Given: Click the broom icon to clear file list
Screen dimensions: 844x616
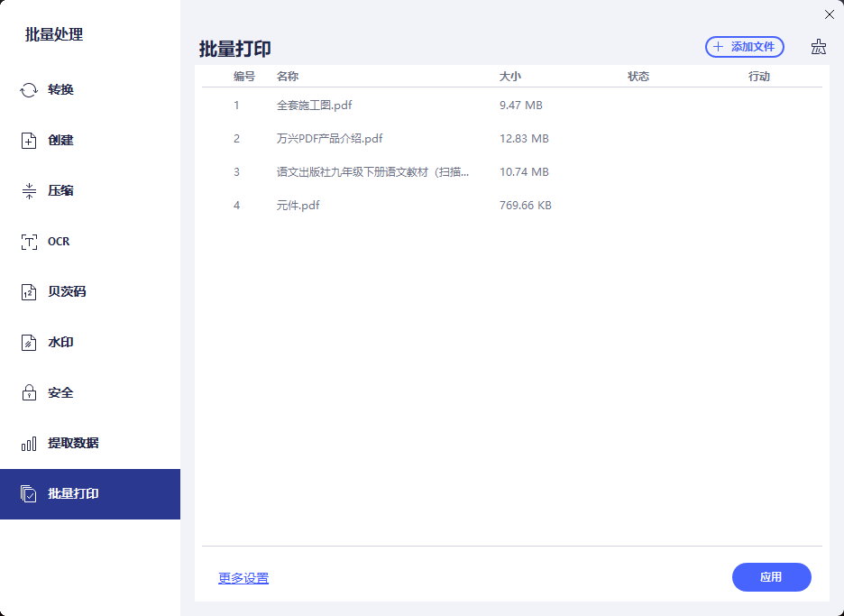Looking at the screenshot, I should pos(818,46).
